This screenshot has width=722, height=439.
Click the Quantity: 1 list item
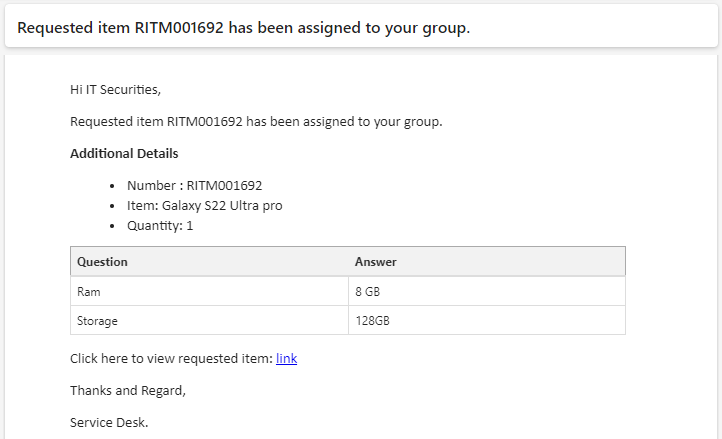(x=160, y=226)
